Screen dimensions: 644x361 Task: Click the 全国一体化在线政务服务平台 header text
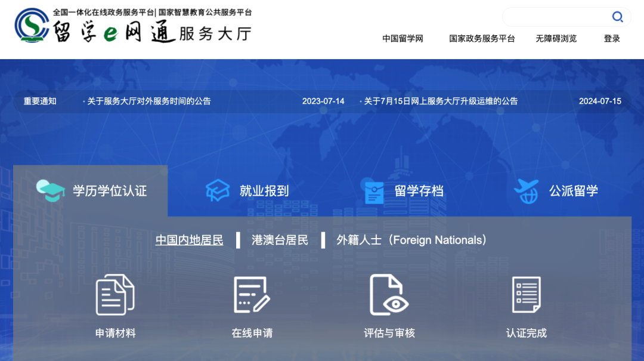click(x=103, y=13)
